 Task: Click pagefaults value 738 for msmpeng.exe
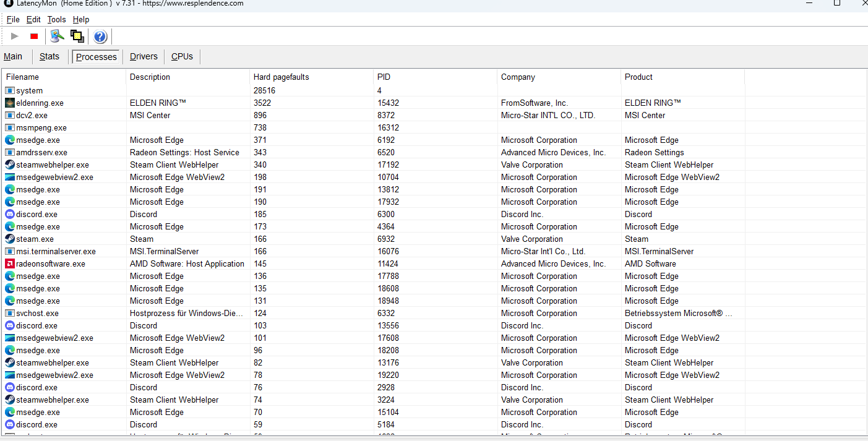(x=260, y=127)
